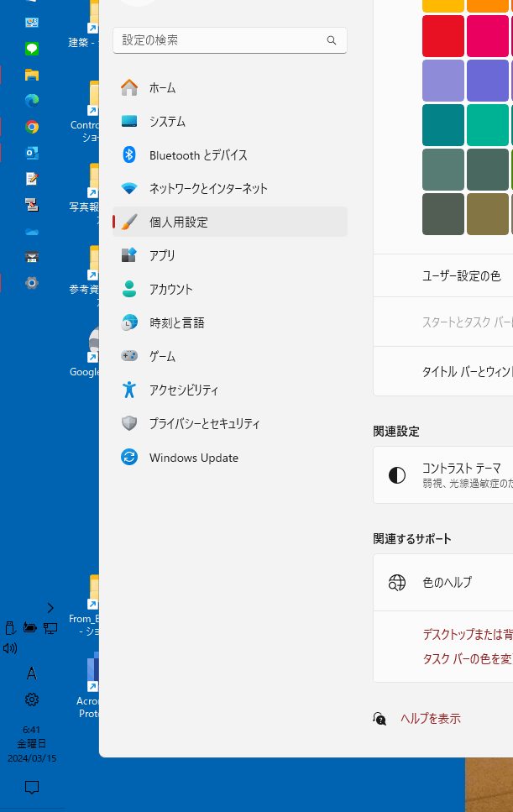Click the Settings gear taskbar app icon
The width and height of the screenshot is (513, 812).
tap(32, 283)
